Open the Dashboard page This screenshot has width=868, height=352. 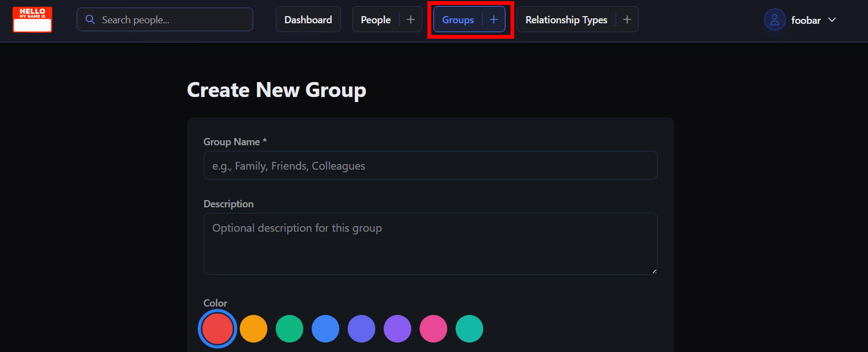pyautogui.click(x=308, y=19)
